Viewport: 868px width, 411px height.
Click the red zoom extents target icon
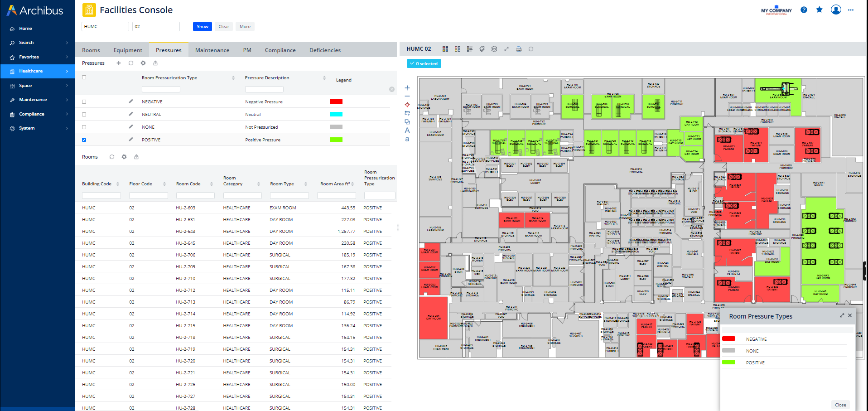pos(407,105)
